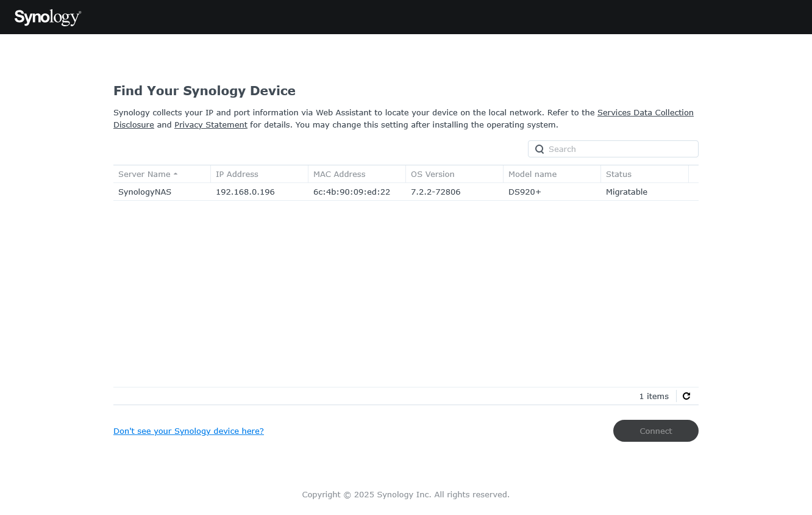Viewport: 812px width, 515px height.
Task: Sort by IP Address column header
Action: 237,174
